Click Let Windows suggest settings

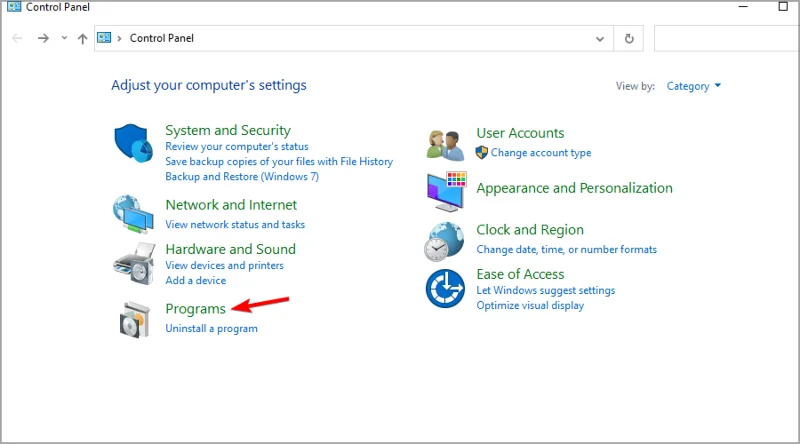tap(546, 290)
